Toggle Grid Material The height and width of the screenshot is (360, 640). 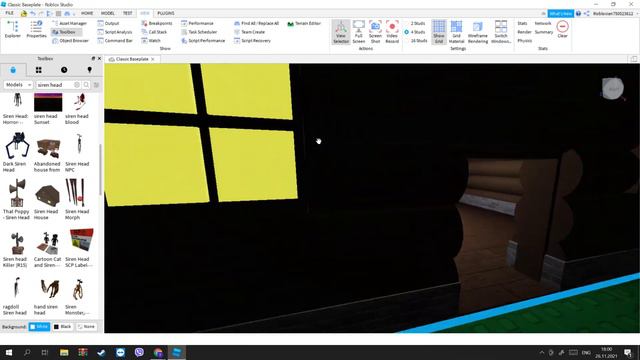coord(456,31)
